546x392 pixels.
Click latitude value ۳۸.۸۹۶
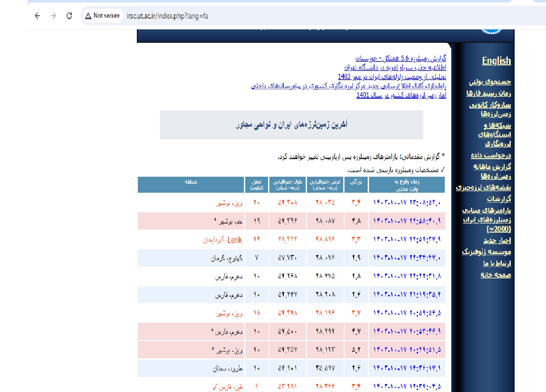coord(325,239)
